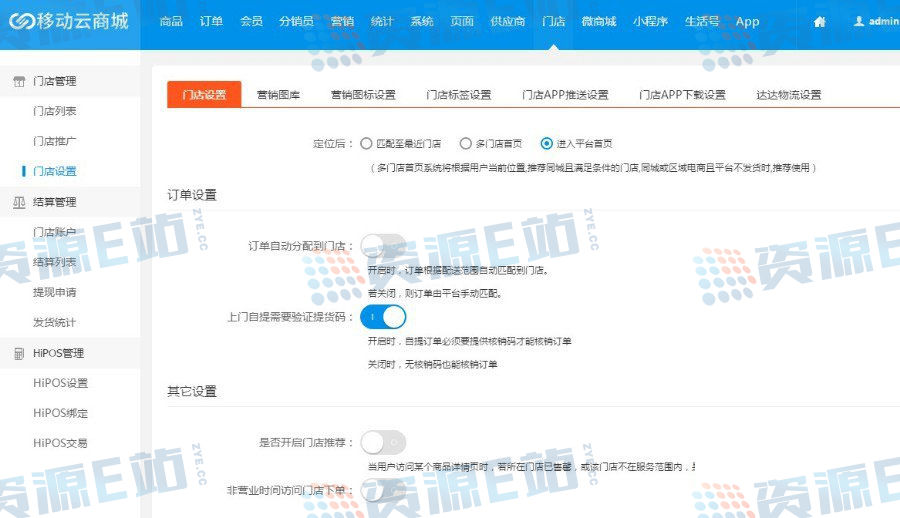Switch to the 营销图库 tab
The image size is (900, 518).
(x=278, y=95)
